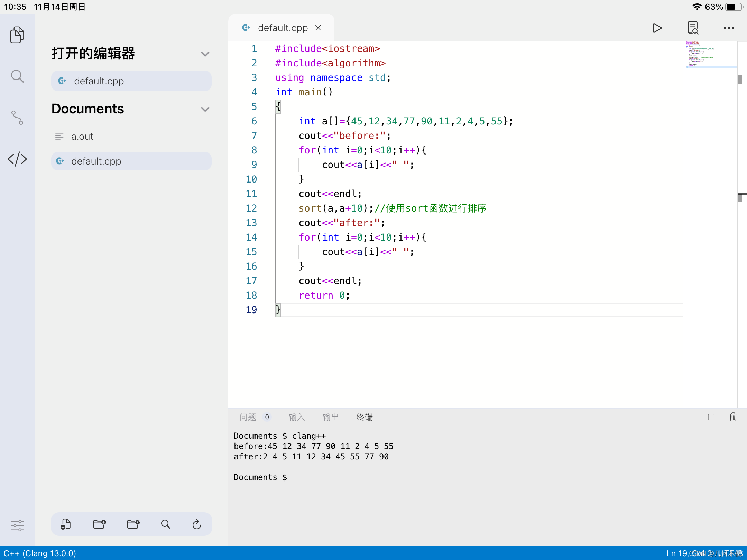Open the file search document icon
Viewport: 747px width, 560px height.
coord(693,28)
